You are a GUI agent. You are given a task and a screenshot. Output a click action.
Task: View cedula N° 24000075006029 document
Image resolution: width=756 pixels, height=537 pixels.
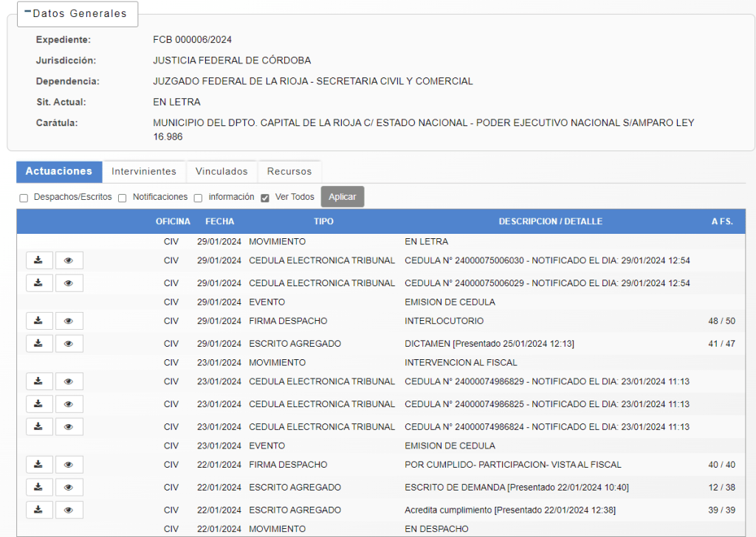point(69,283)
